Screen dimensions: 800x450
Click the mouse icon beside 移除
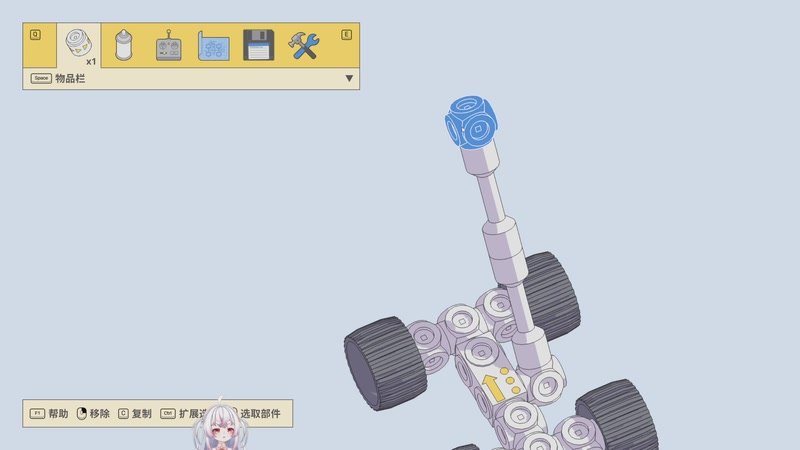tap(82, 413)
